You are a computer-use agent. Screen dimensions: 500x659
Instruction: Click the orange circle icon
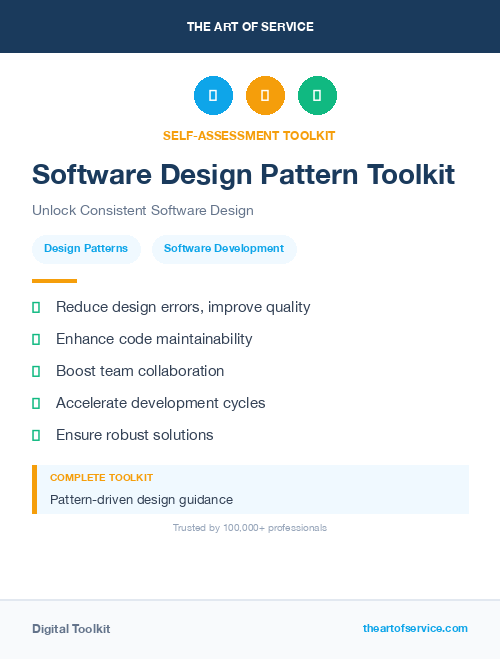(265, 95)
